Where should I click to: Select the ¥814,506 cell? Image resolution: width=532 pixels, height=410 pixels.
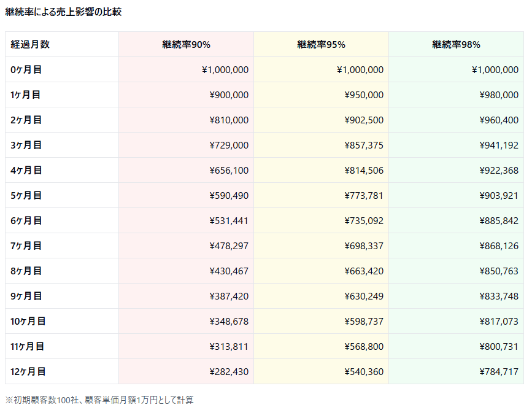point(322,170)
